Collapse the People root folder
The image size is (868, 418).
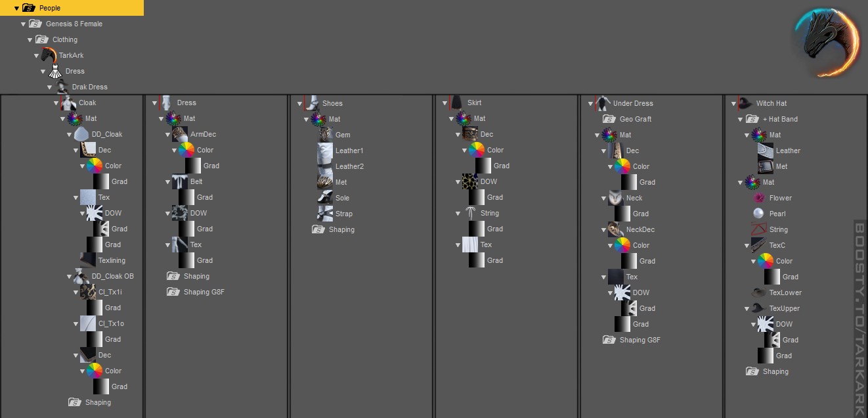pyautogui.click(x=17, y=8)
